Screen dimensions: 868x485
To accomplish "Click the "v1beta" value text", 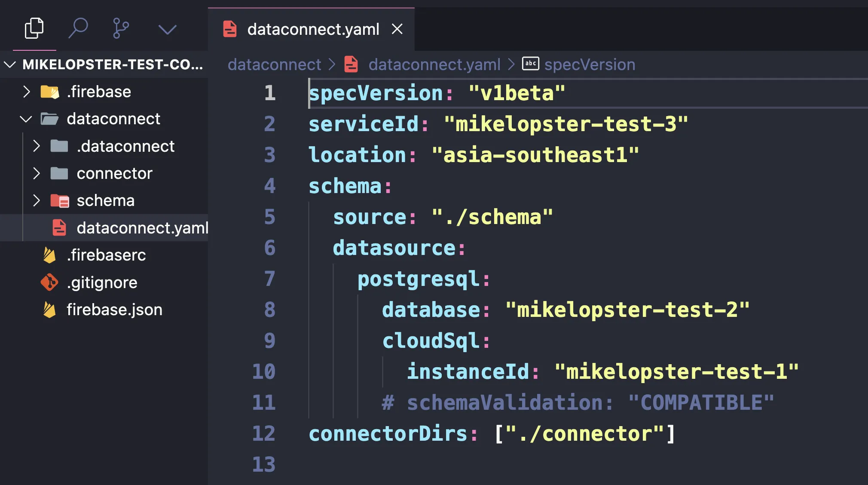I will (517, 93).
